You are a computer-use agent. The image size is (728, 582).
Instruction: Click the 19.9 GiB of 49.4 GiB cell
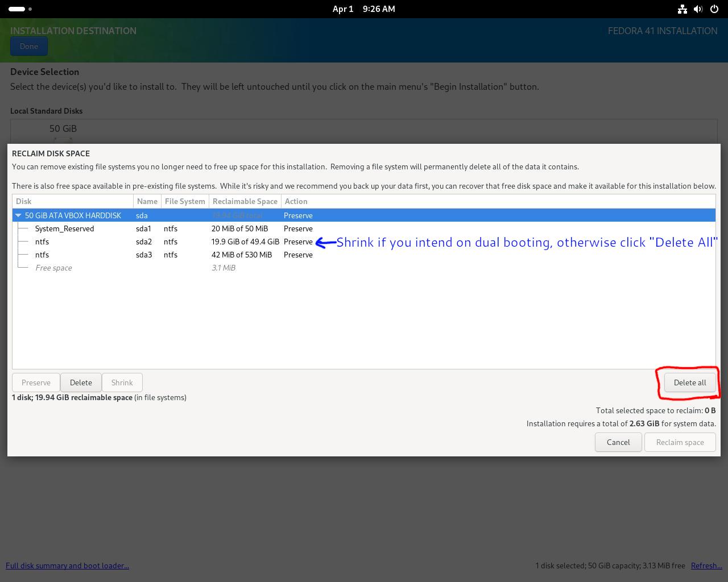[x=245, y=242]
